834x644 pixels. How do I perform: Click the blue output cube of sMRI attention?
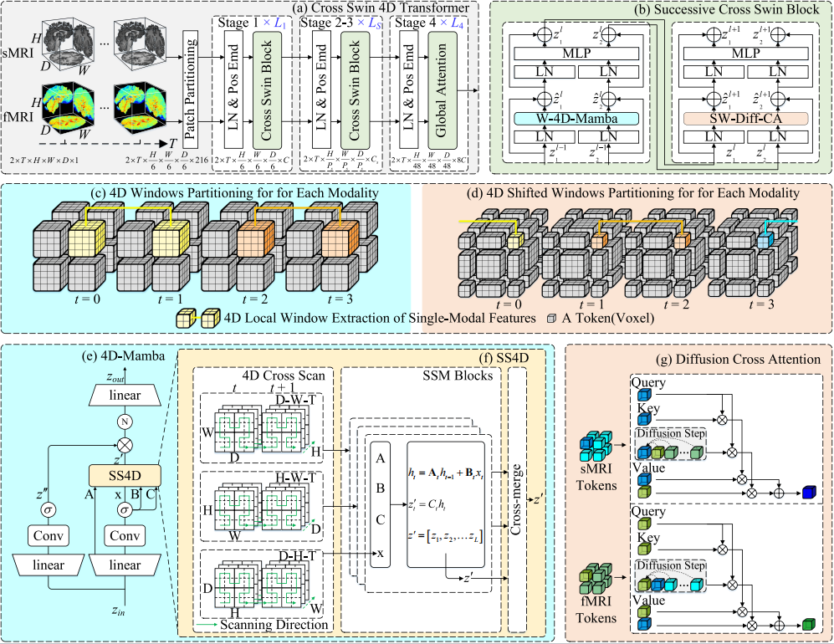tap(809, 490)
